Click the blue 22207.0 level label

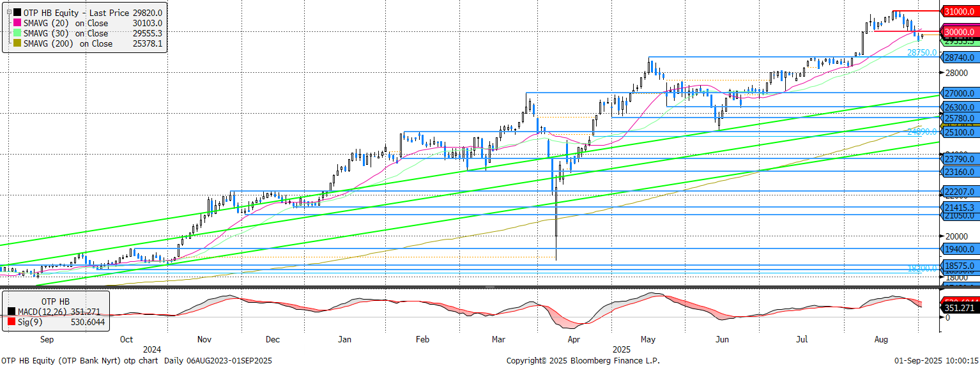[x=960, y=192]
